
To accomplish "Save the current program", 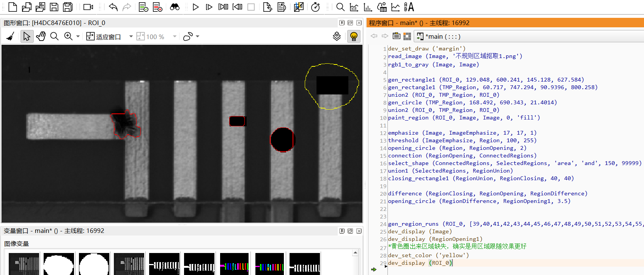I will click(x=54, y=7).
